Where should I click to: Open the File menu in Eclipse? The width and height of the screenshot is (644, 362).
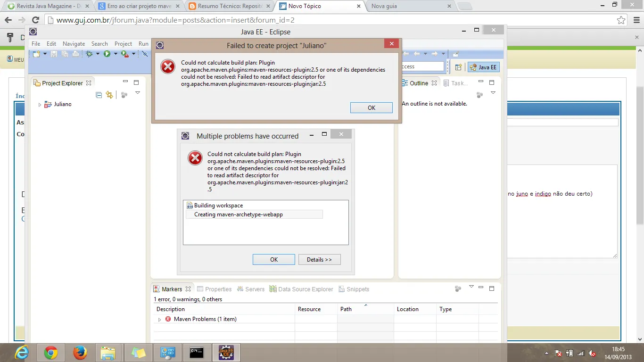click(36, 44)
